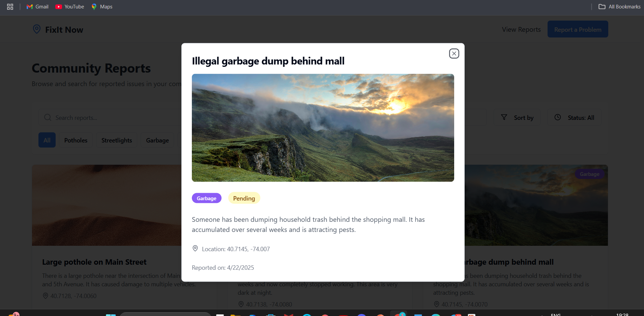644x316 pixels.
Task: Open the Gmail bookmark
Action: coord(37,7)
